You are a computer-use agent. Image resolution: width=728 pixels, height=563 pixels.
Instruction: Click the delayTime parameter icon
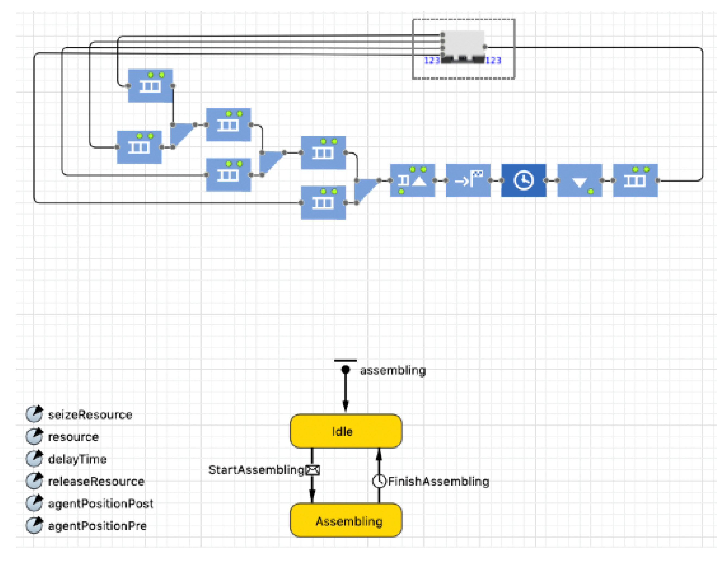point(34,458)
